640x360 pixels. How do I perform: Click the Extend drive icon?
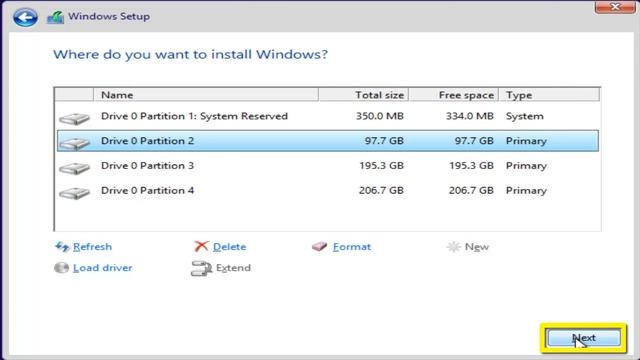(x=201, y=268)
